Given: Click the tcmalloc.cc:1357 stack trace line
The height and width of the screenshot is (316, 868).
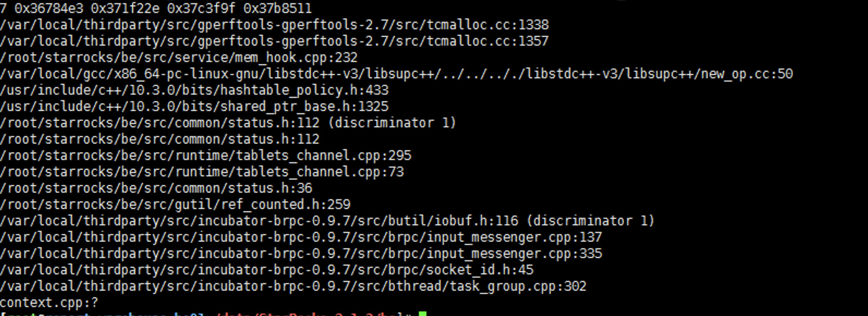Looking at the screenshot, I should 274,41.
